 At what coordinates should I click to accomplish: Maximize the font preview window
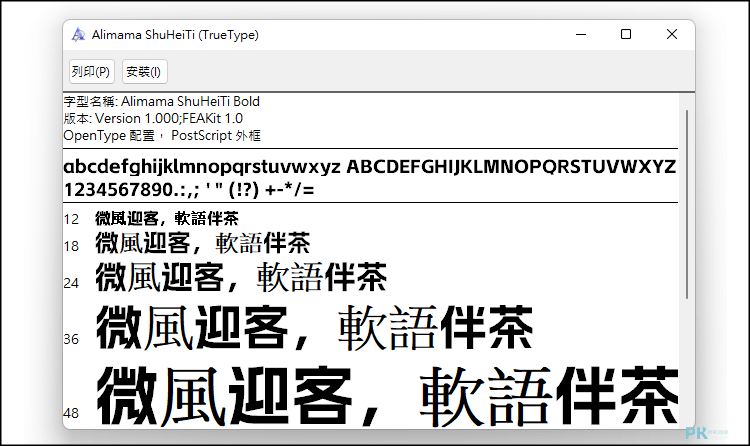[626, 34]
